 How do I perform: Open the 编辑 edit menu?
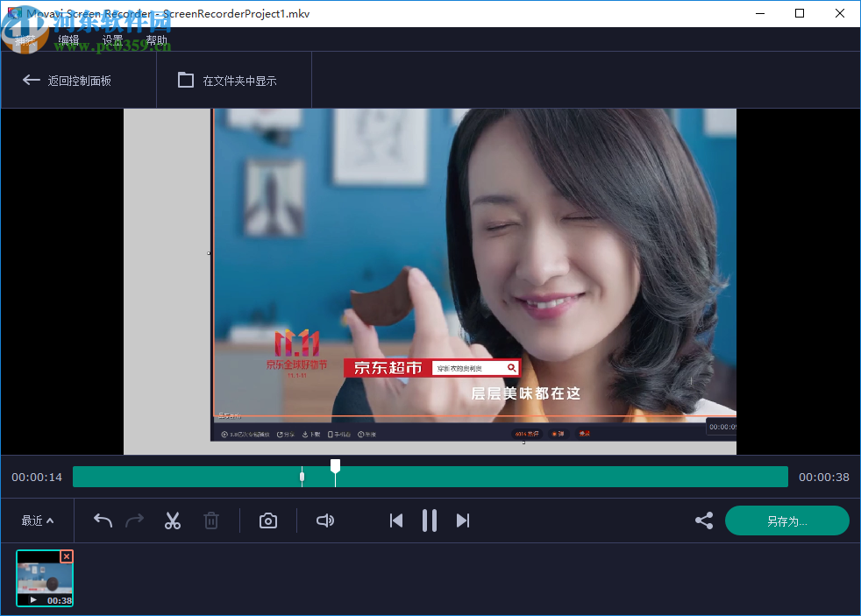[68, 39]
